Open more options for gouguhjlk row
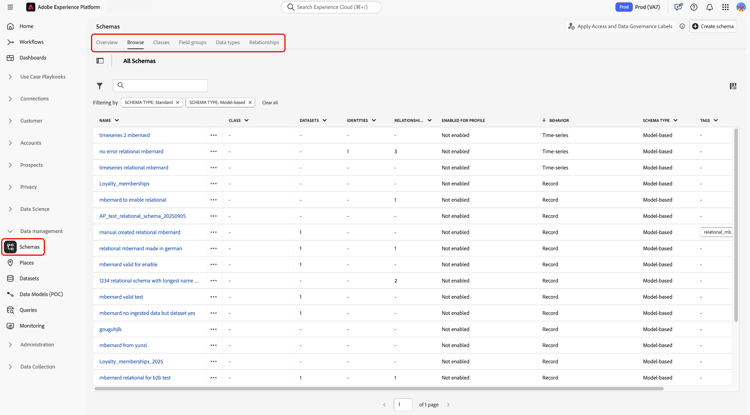The height and width of the screenshot is (415, 750). (213, 329)
